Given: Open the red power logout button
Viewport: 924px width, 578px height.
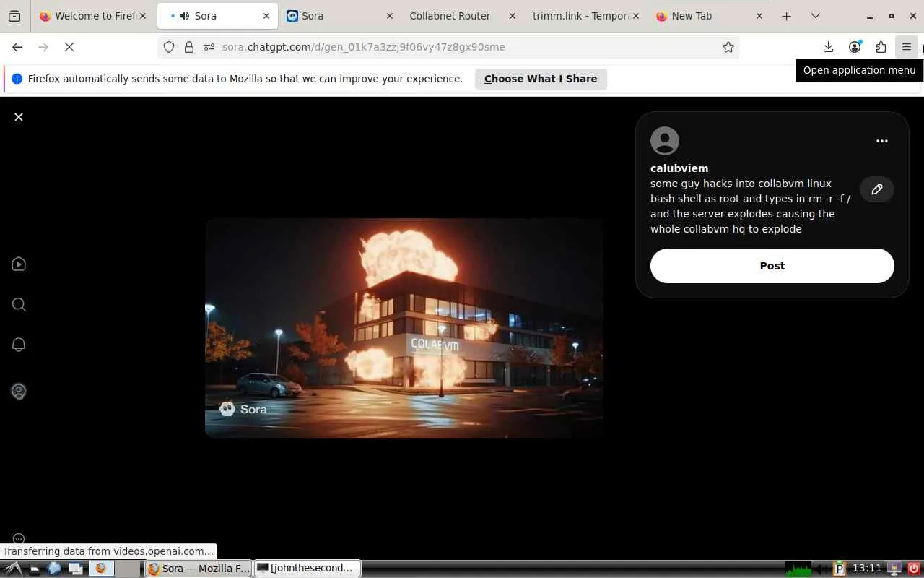Looking at the screenshot, I should coord(913,569).
